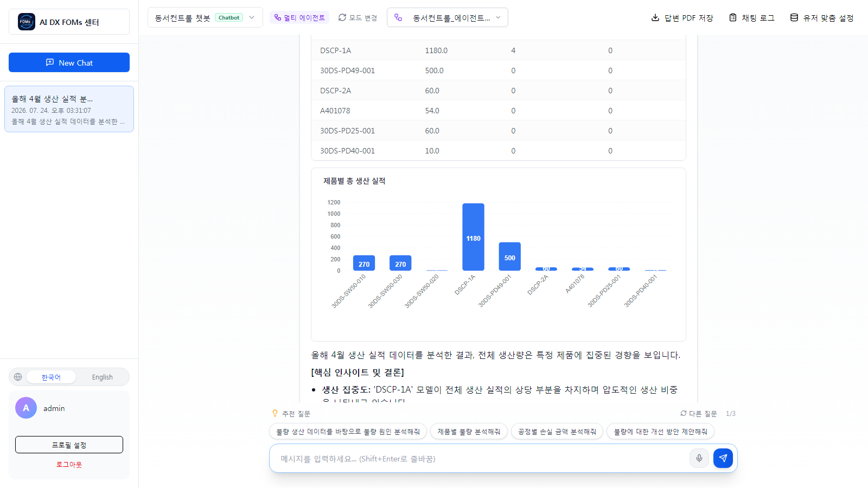The image size is (868, 488).
Task: Click the admin avatar circle
Action: tap(26, 408)
